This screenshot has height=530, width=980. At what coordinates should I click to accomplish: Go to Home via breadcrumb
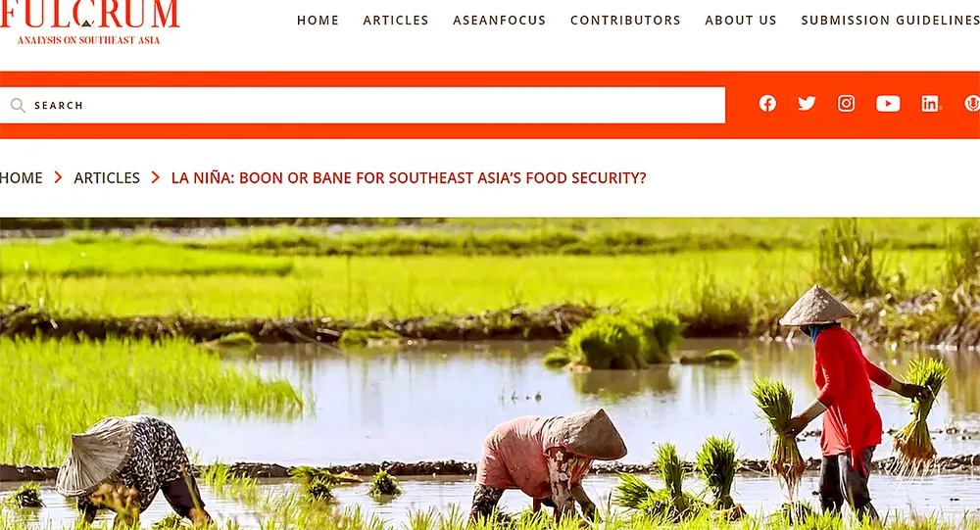point(22,178)
